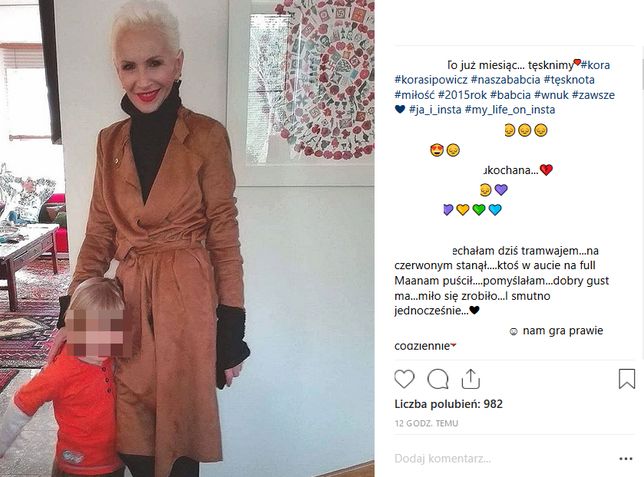Visit the #miłość hashtag page
The image size is (644, 477).
coord(414,95)
